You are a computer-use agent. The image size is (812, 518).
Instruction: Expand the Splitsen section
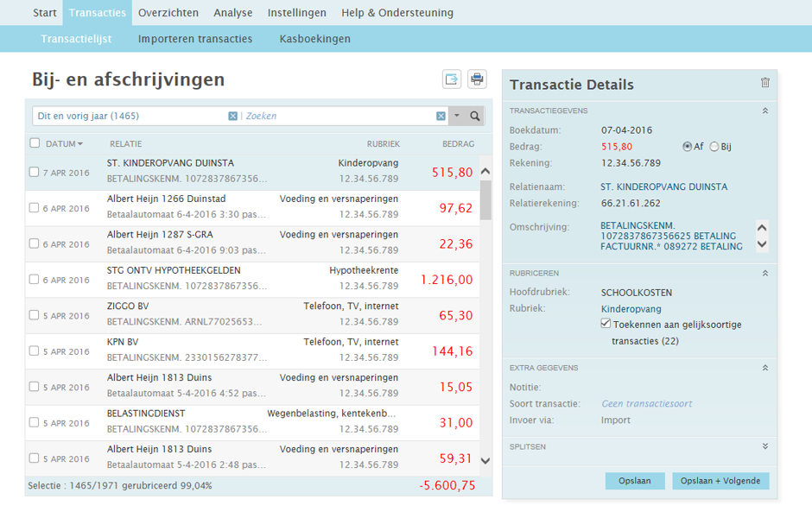[x=764, y=446]
